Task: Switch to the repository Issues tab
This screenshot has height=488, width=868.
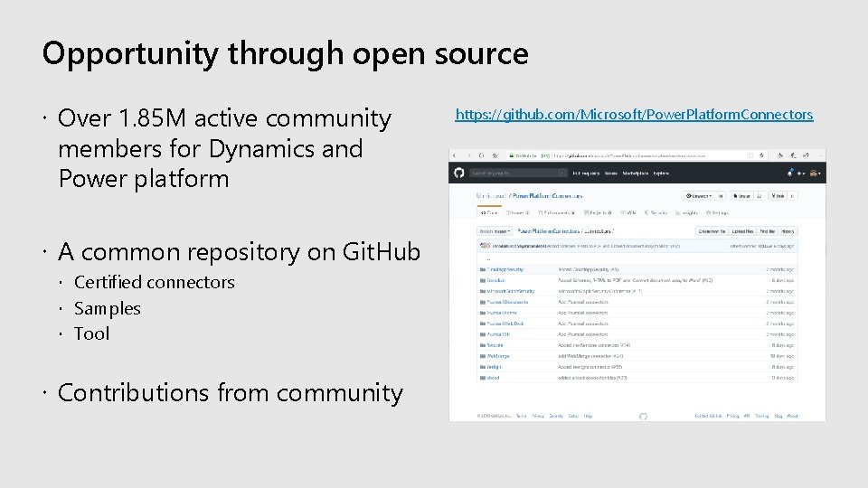Action: pos(518,212)
